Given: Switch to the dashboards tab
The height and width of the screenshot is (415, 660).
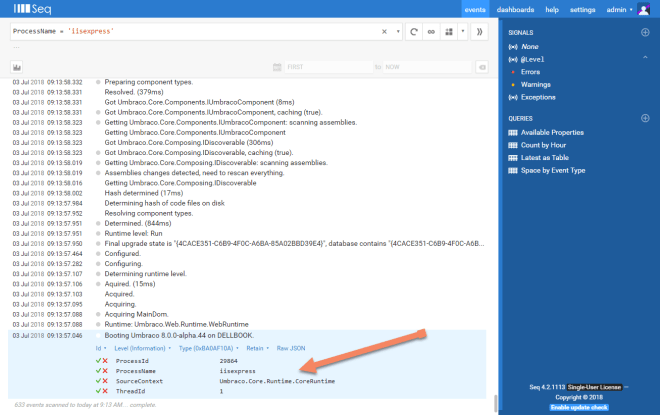Looking at the screenshot, I should (515, 9).
